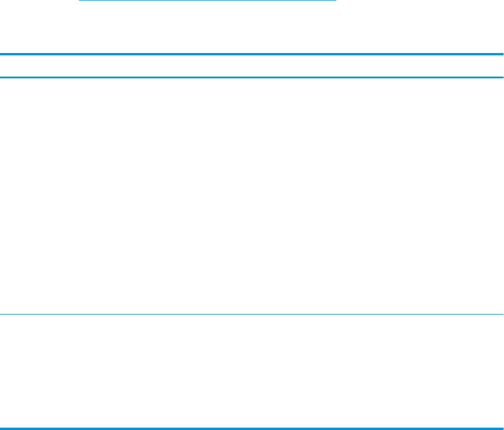Click the second blue horizontal rule
Screen dimensions: 504x430
click(251, 78)
